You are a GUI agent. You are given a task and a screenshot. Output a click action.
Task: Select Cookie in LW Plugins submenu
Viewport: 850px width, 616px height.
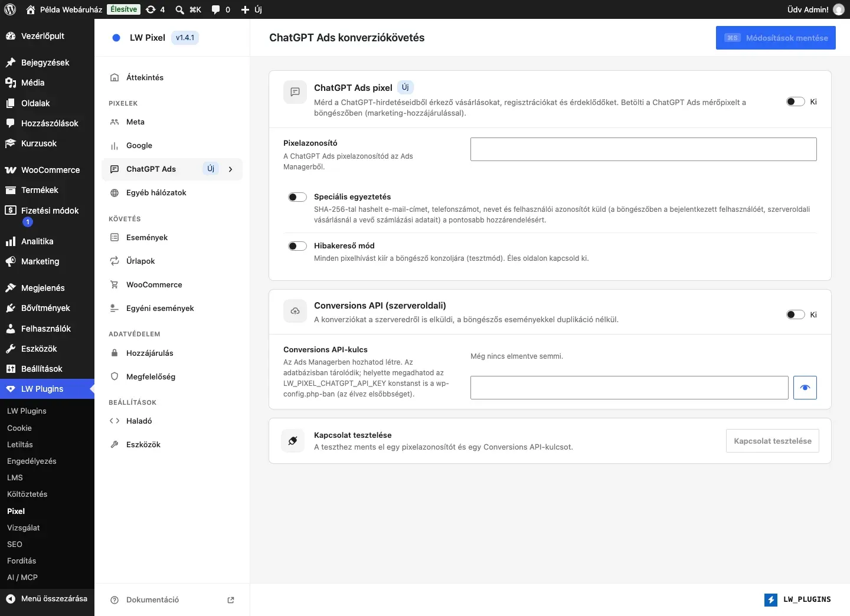pos(19,428)
